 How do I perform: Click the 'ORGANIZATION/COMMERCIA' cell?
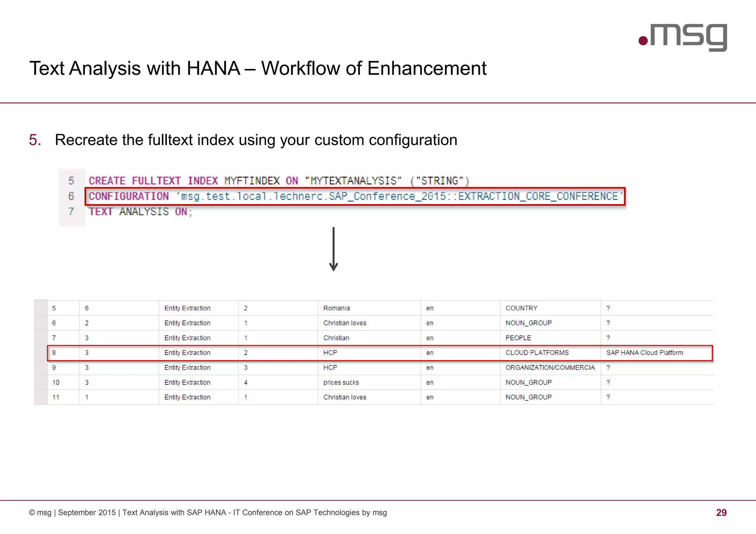[550, 368]
